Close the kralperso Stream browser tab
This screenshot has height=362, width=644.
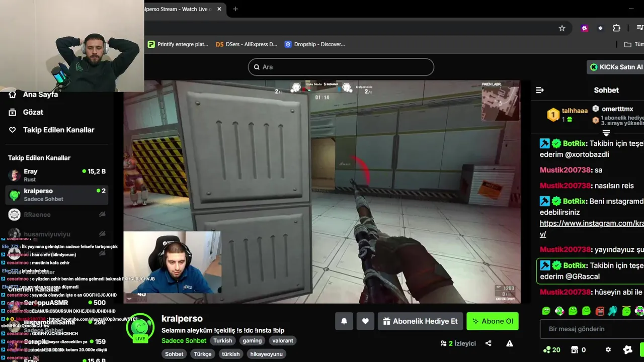pos(219,9)
